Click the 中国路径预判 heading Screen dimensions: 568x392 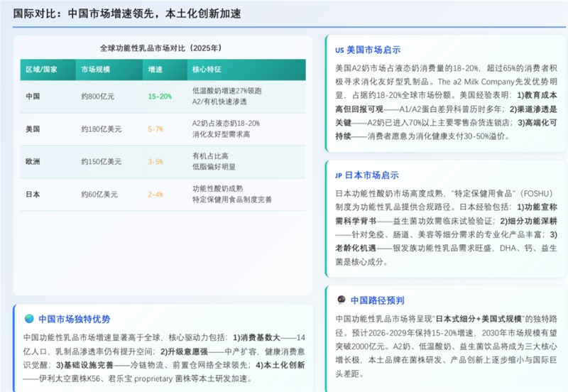tap(378, 300)
